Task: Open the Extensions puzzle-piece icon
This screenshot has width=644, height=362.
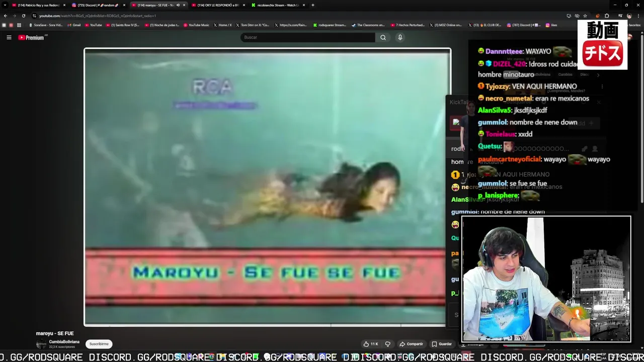Action: point(607,16)
